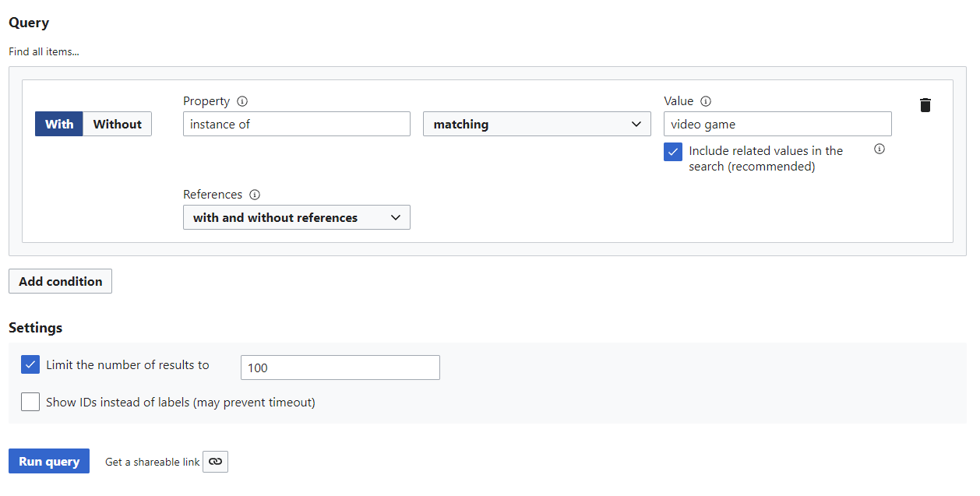This screenshot has height=496, width=980.
Task: Expand the with and without references dropdown
Action: (x=297, y=218)
